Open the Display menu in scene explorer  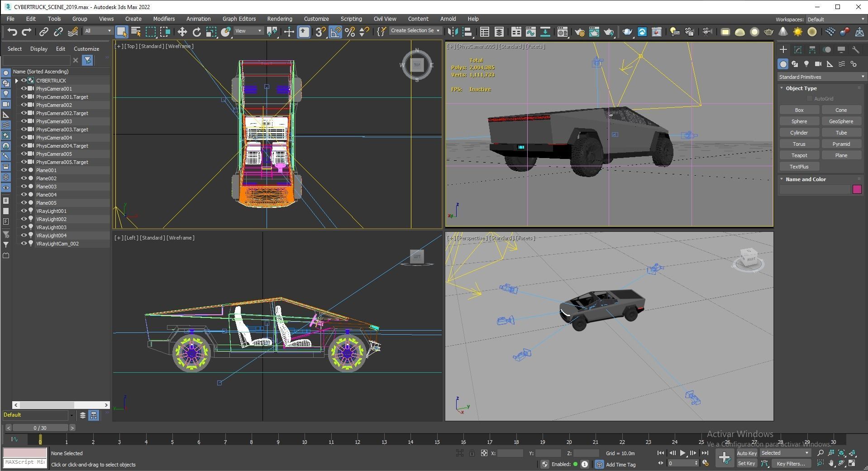39,49
